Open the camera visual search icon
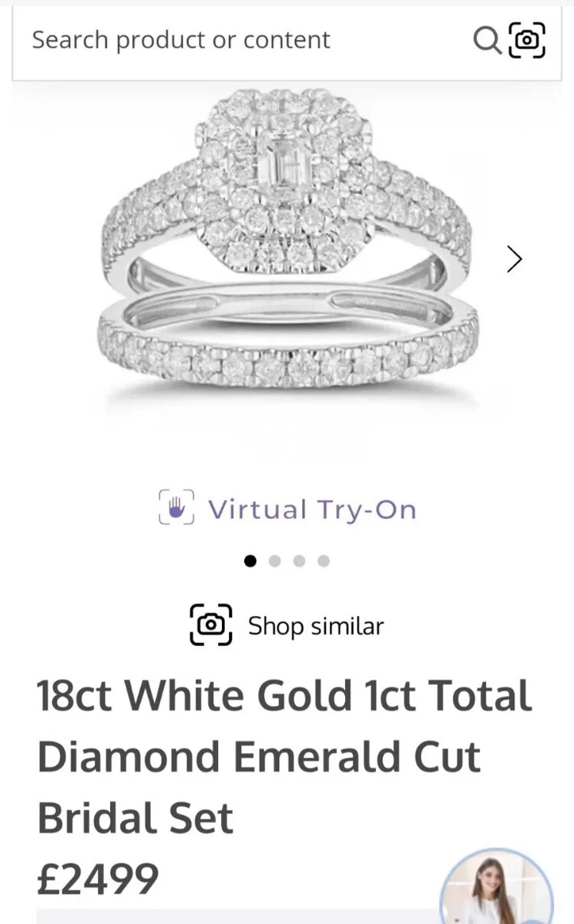574x924 pixels. point(528,40)
